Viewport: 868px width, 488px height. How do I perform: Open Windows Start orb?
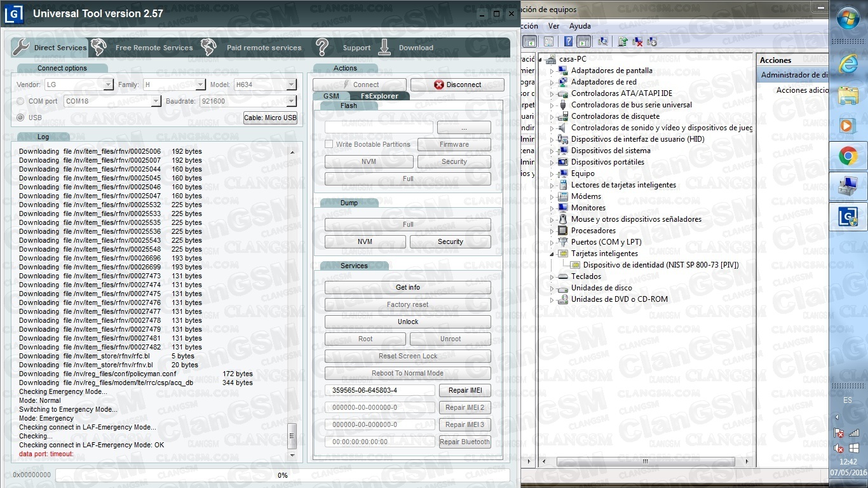tap(848, 18)
